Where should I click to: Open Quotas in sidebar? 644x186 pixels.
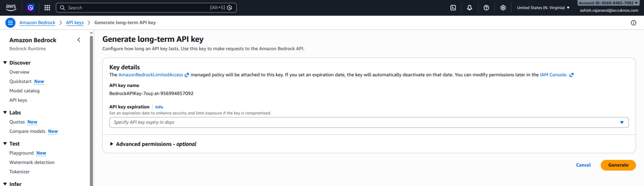point(17,122)
